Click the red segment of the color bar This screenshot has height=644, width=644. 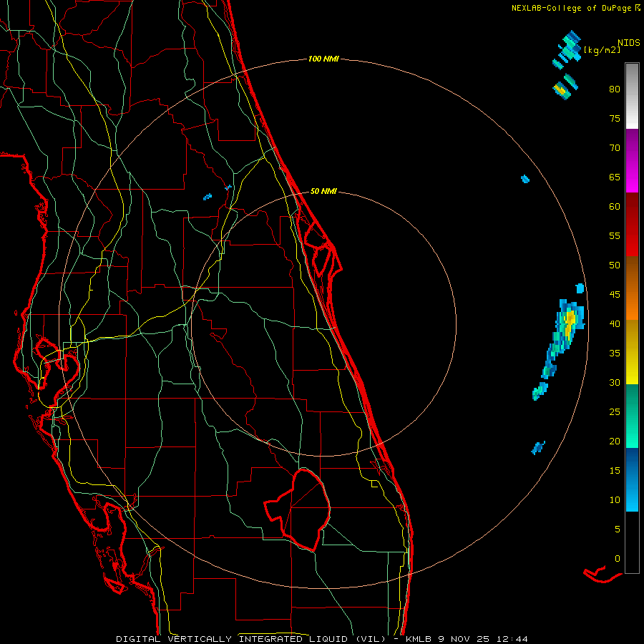tap(632, 225)
